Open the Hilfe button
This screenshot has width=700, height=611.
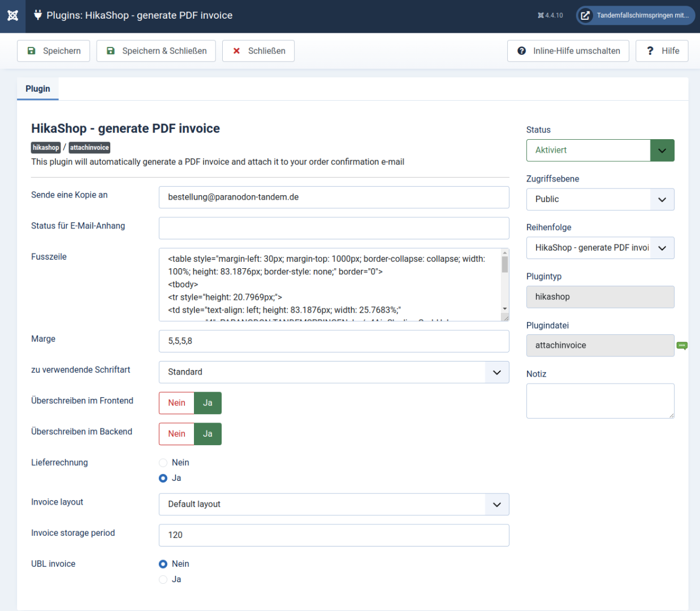coord(662,51)
